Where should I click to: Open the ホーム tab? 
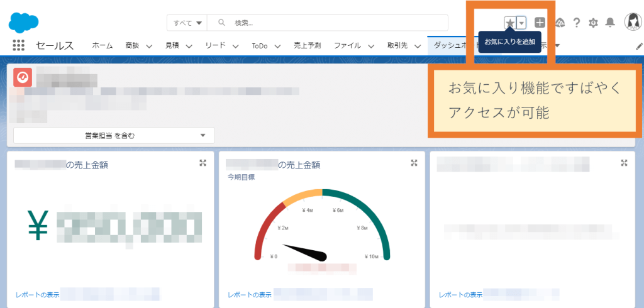tap(103, 46)
